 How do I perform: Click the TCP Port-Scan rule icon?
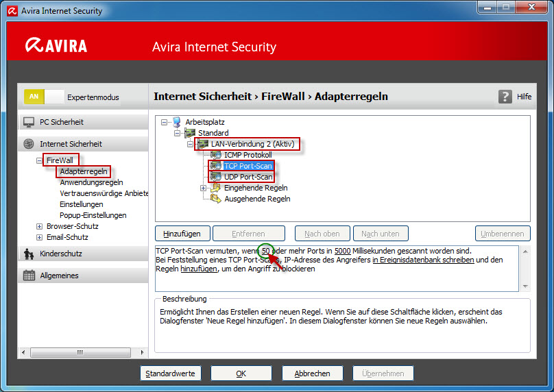coord(216,166)
